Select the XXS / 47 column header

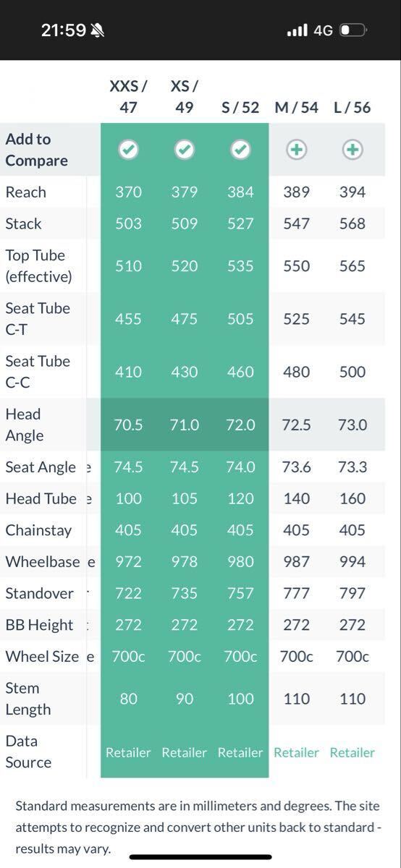[x=128, y=96]
